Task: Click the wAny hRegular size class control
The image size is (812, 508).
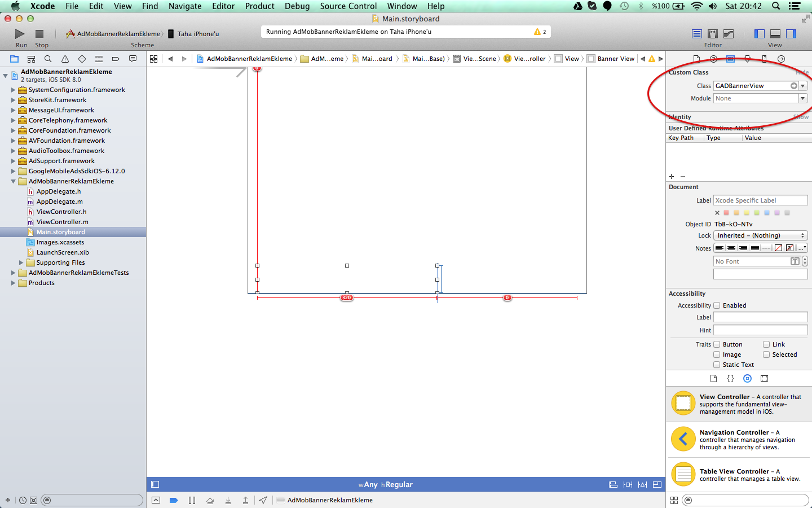Action: pos(385,484)
